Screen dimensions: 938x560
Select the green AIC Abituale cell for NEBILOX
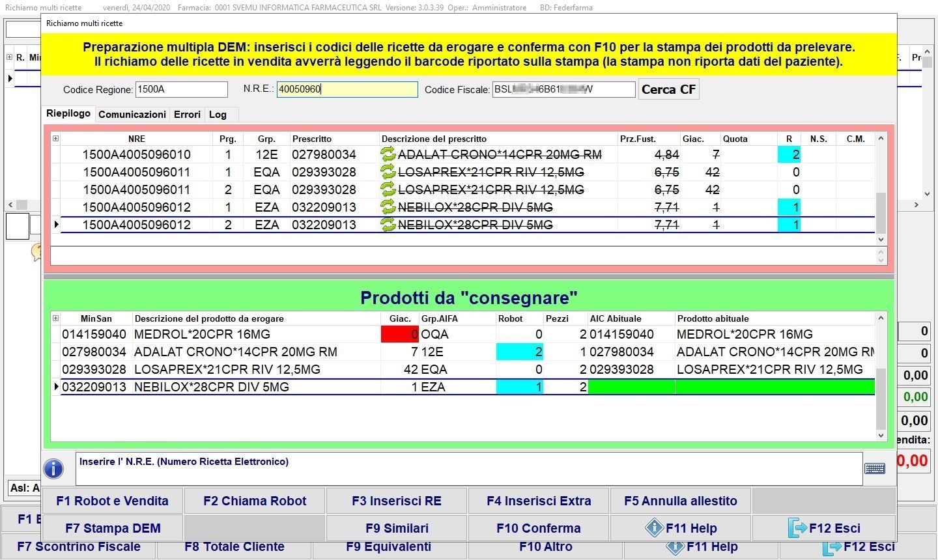pyautogui.click(x=631, y=387)
